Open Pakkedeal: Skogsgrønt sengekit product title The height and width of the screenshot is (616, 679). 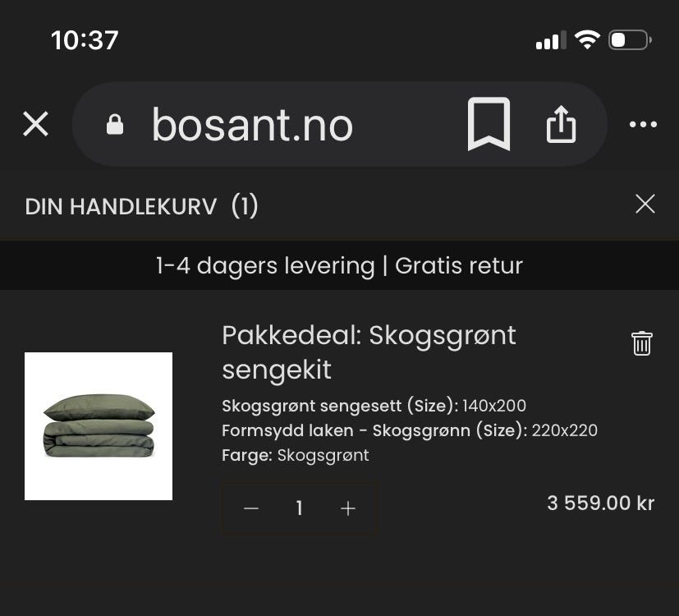point(369,352)
